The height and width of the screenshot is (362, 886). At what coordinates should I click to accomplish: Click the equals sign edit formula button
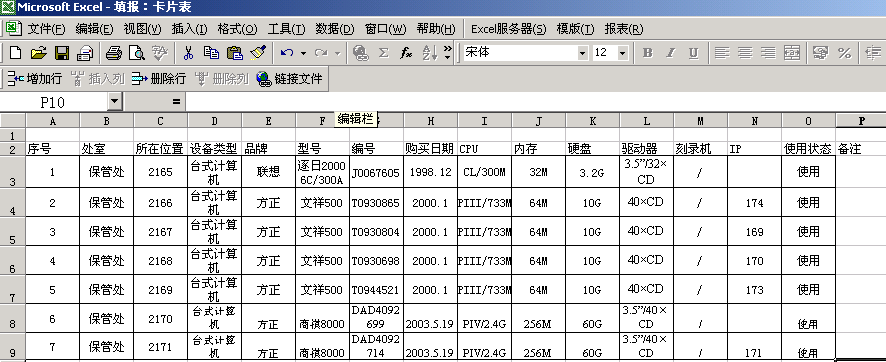tap(176, 102)
